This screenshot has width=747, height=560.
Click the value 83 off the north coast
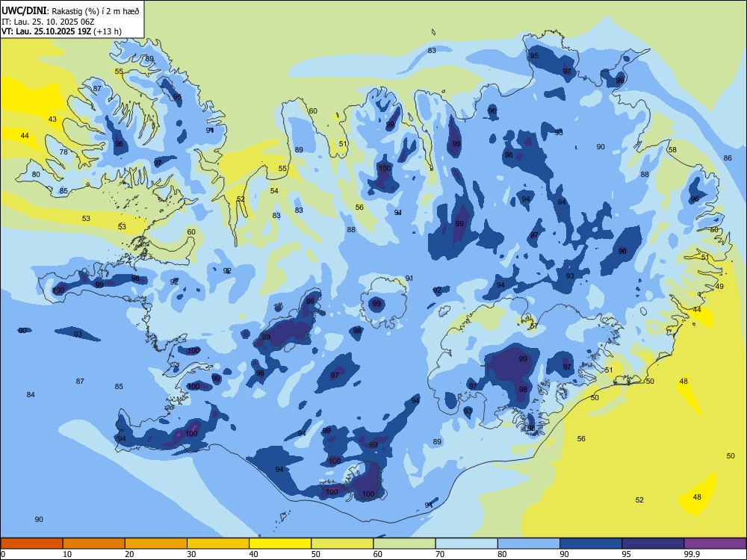tap(432, 50)
